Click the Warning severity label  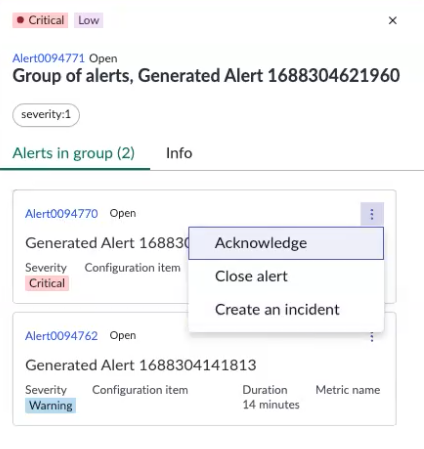(x=51, y=406)
